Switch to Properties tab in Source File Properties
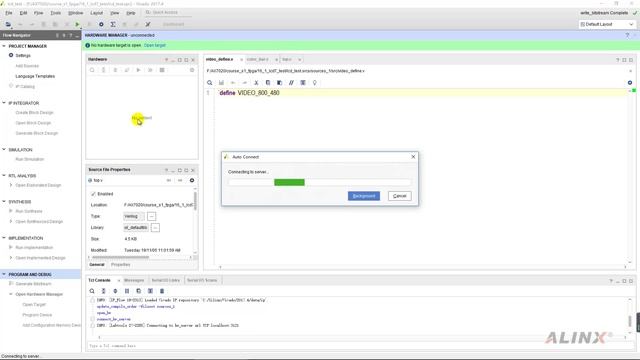Screen dimensions: 640x360 121,265
